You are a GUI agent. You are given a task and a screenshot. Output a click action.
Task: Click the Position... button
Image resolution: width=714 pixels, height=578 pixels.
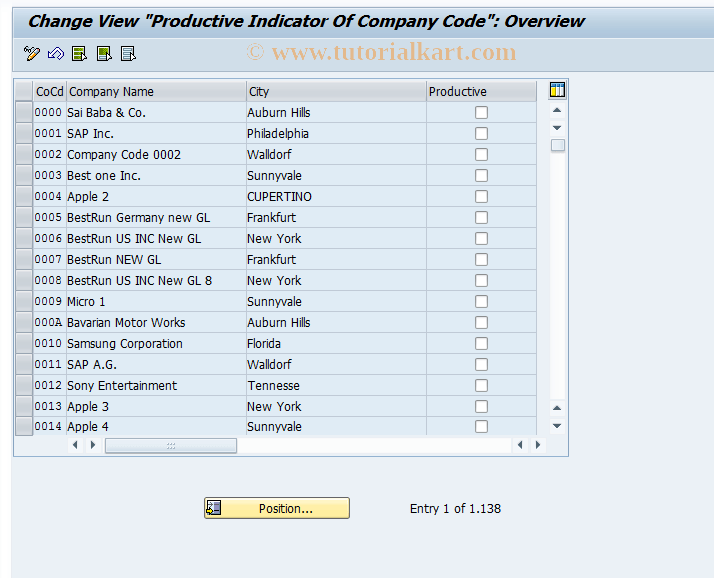point(277,508)
